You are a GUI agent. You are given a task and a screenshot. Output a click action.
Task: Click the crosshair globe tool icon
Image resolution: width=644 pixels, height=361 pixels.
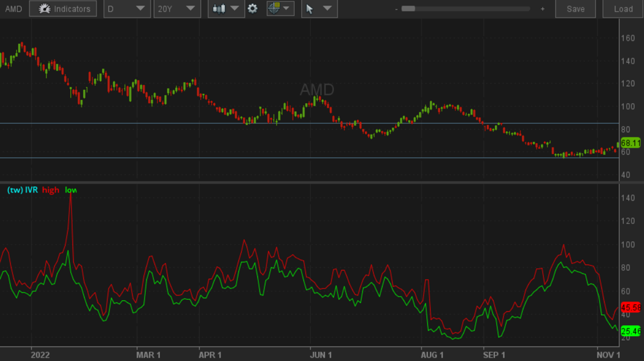(x=274, y=8)
